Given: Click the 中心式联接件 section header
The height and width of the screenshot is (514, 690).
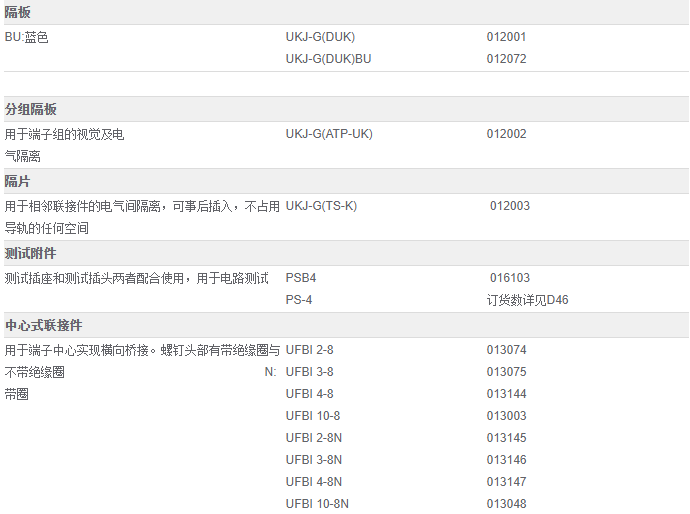Looking at the screenshot, I should pyautogui.click(x=44, y=325).
